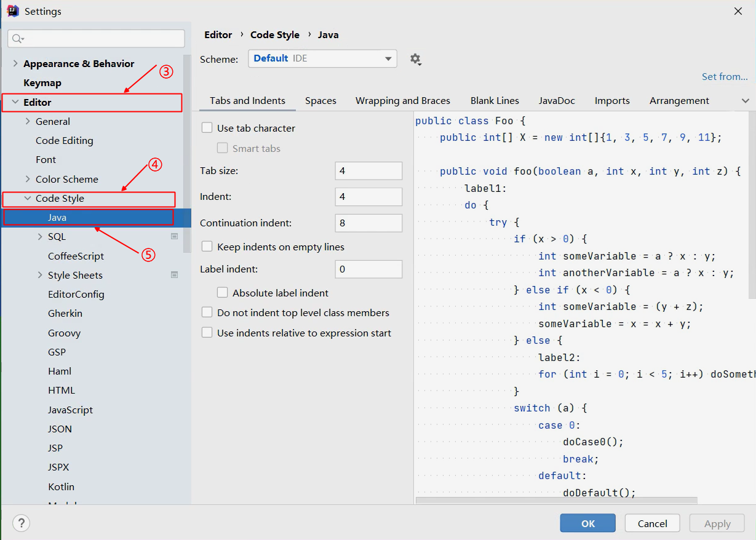The image size is (756, 540).
Task: Select Kotlin in the Code Style tree
Action: [x=61, y=486]
